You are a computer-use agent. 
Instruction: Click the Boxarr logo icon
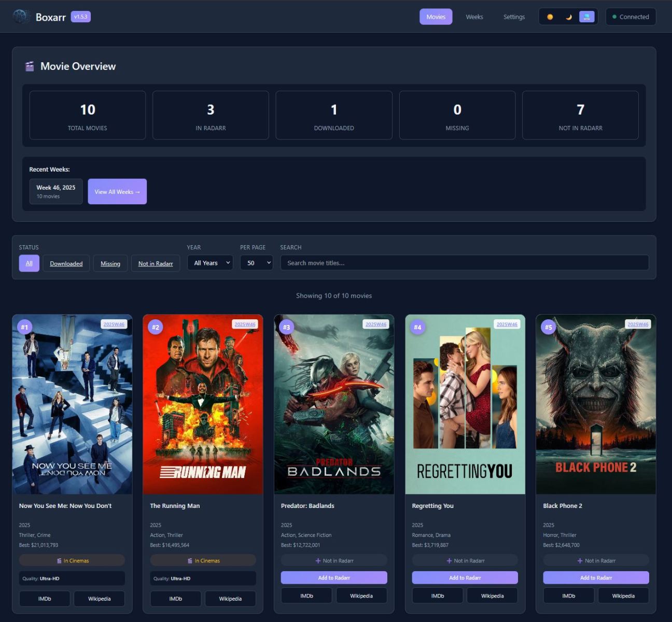coord(21,17)
